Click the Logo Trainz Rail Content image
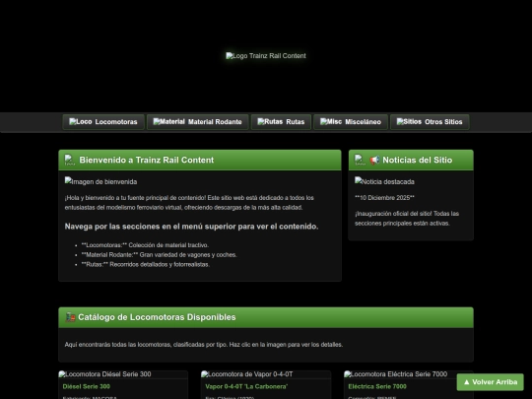Image resolution: width=532 pixels, height=399 pixels. tap(266, 56)
